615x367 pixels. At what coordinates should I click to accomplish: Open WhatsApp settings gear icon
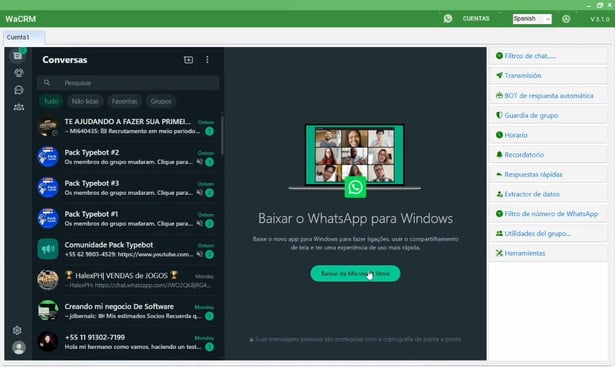click(17, 330)
